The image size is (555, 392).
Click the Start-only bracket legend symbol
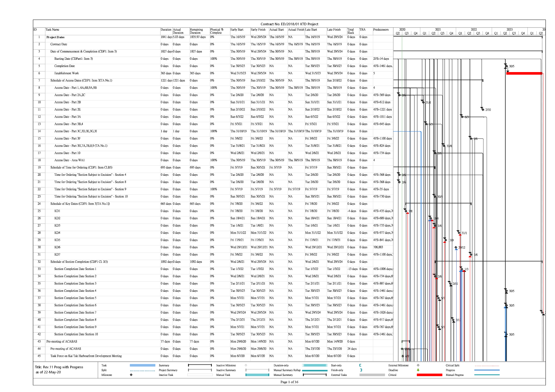(360, 365)
